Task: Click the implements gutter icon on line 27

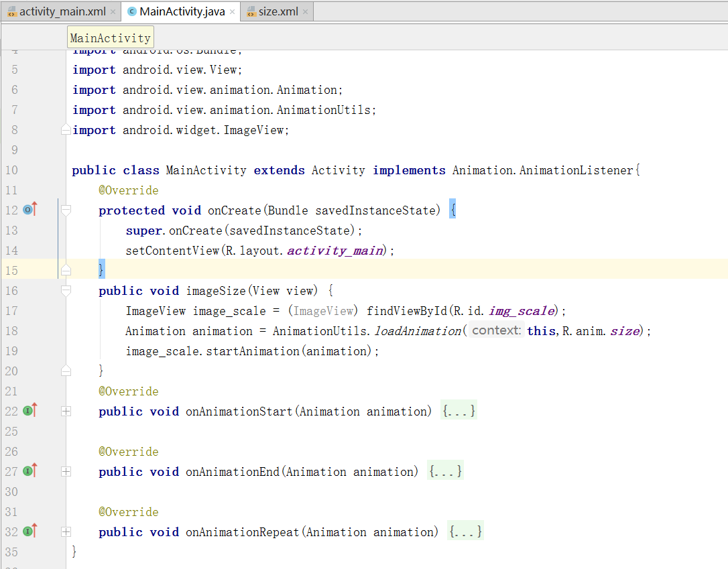Action: (x=29, y=471)
